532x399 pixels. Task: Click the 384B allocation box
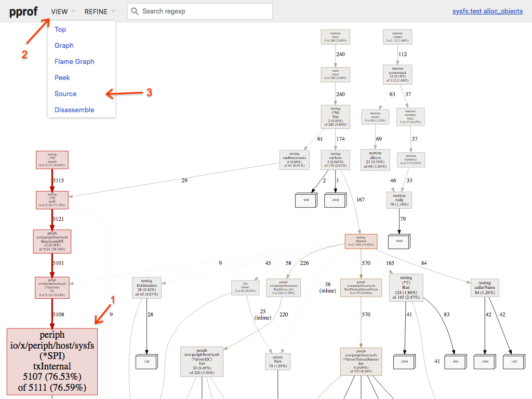coord(399,242)
